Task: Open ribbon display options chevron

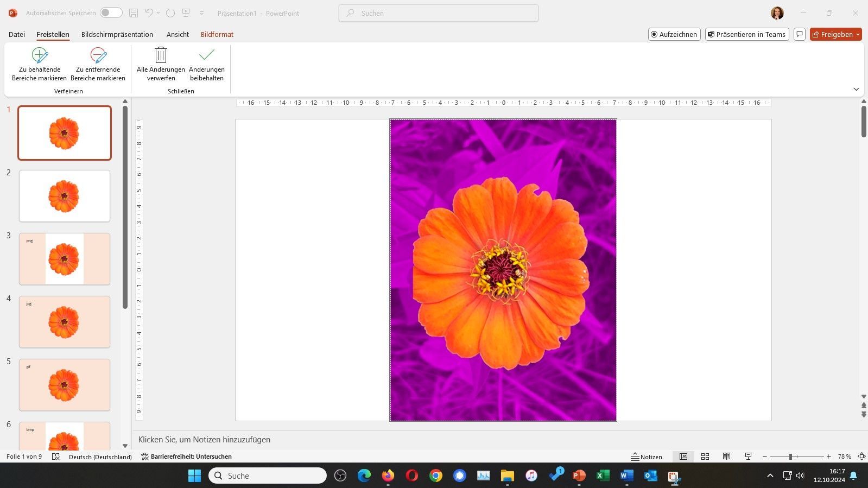Action: [x=856, y=89]
